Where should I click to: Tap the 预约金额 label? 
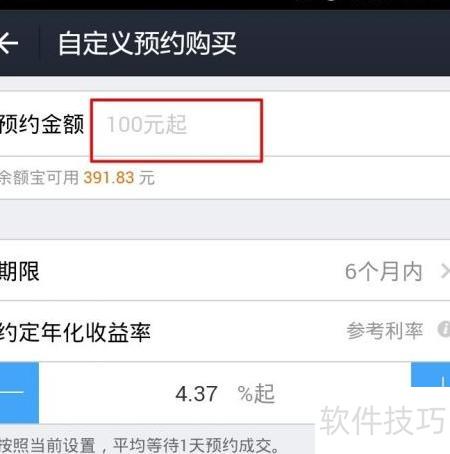point(42,124)
